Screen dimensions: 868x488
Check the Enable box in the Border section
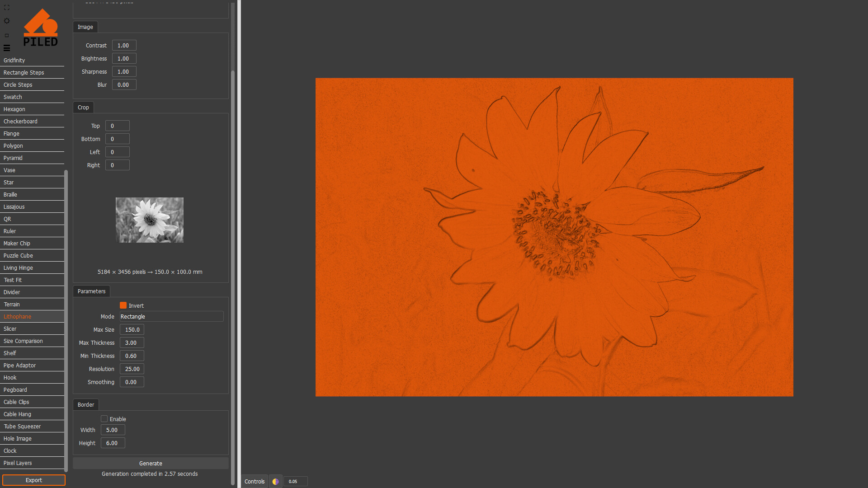(104, 418)
